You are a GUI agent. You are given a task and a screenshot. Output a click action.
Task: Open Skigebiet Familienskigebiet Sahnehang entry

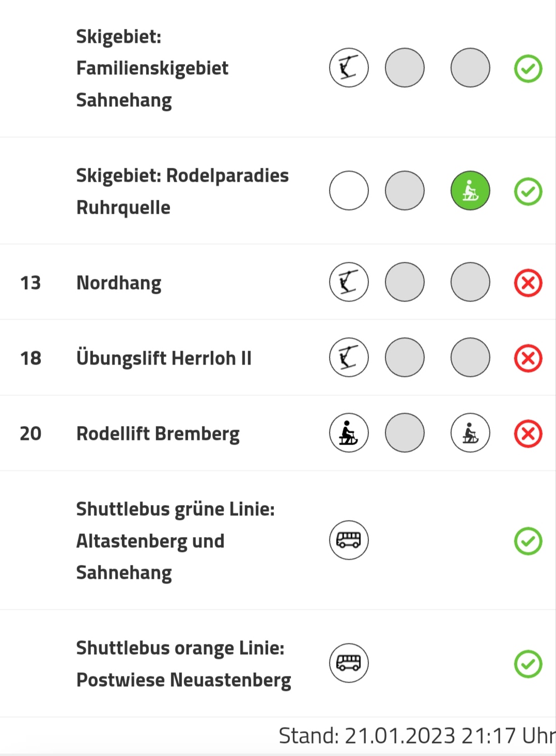(152, 68)
